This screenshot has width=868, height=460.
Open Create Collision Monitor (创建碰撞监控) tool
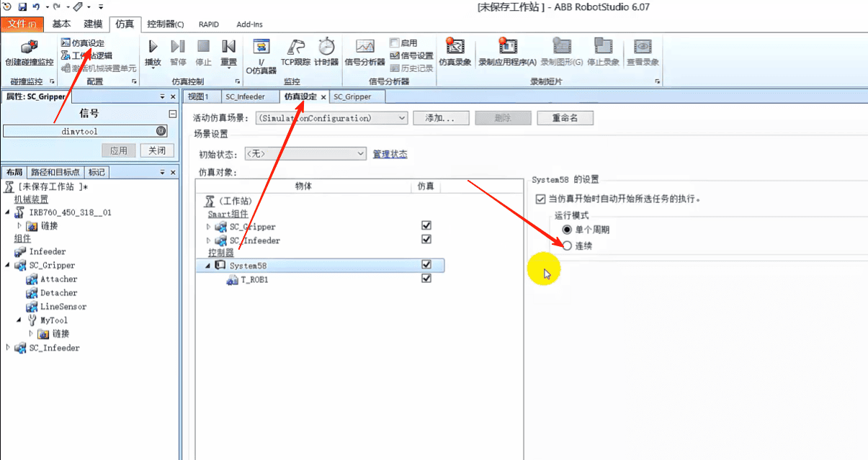click(29, 54)
